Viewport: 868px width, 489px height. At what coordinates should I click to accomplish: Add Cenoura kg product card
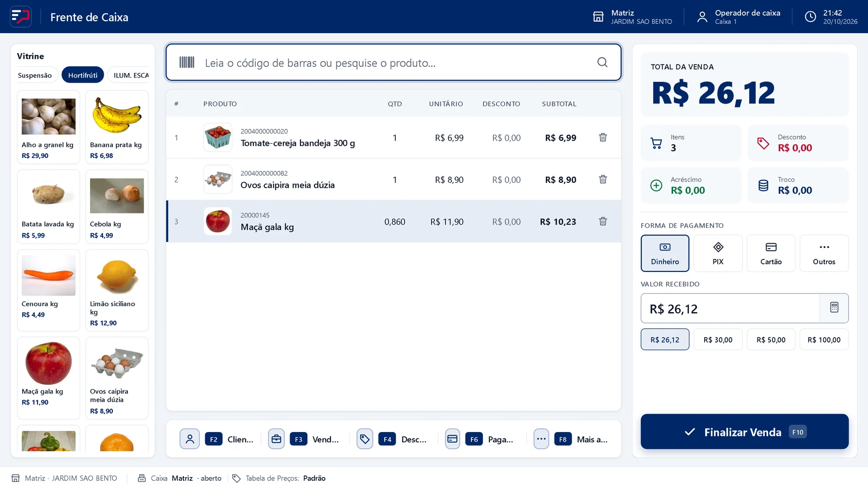pos(48,290)
